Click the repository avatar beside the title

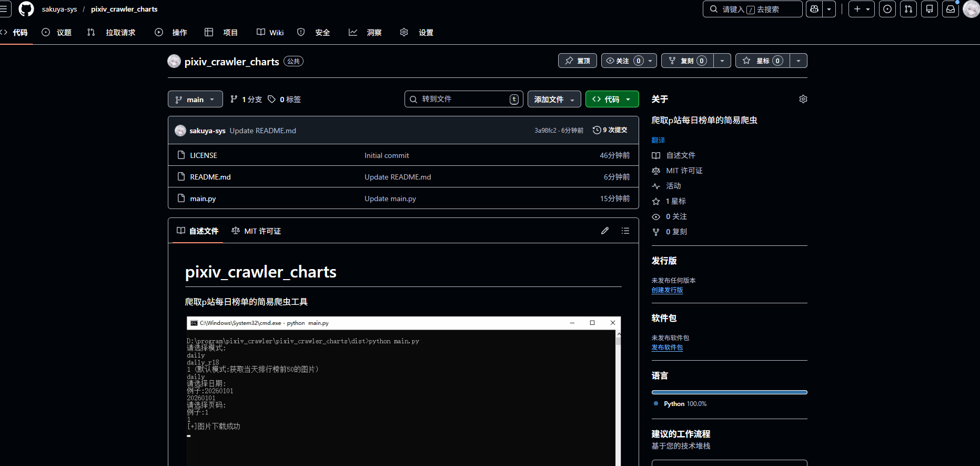pyautogui.click(x=174, y=61)
